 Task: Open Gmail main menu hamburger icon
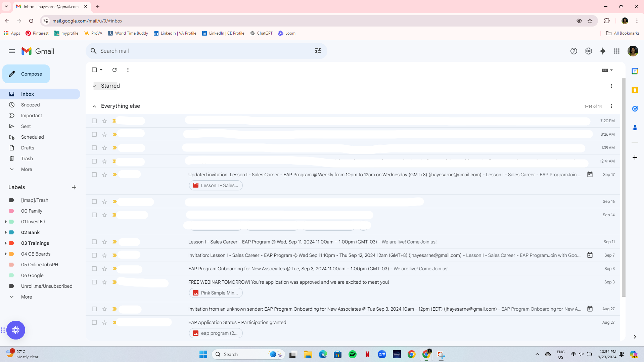[12, 51]
